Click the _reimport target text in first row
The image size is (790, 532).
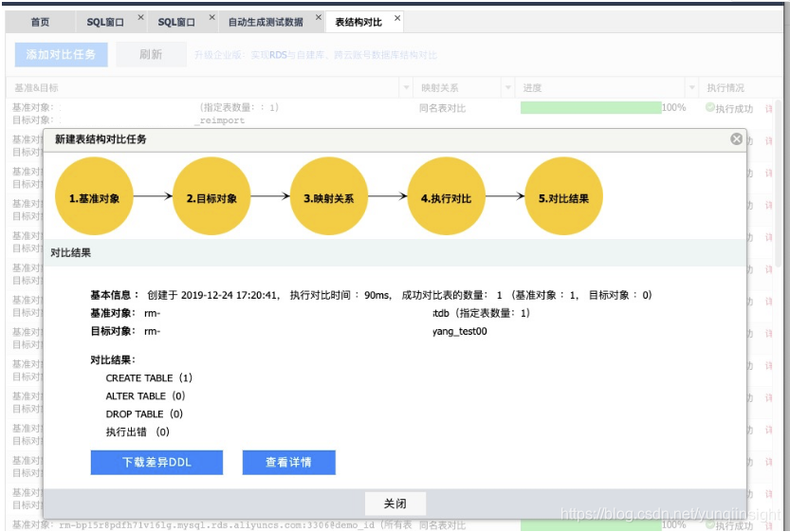pos(220,120)
